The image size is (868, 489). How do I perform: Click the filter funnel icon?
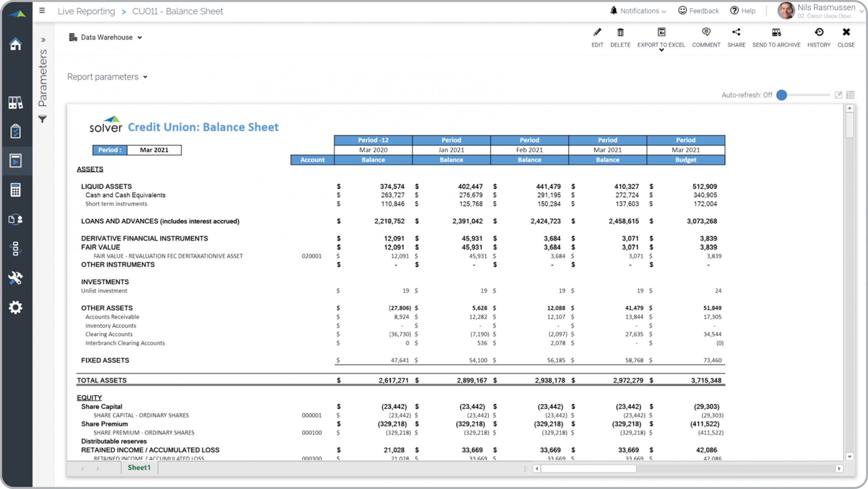coord(42,119)
